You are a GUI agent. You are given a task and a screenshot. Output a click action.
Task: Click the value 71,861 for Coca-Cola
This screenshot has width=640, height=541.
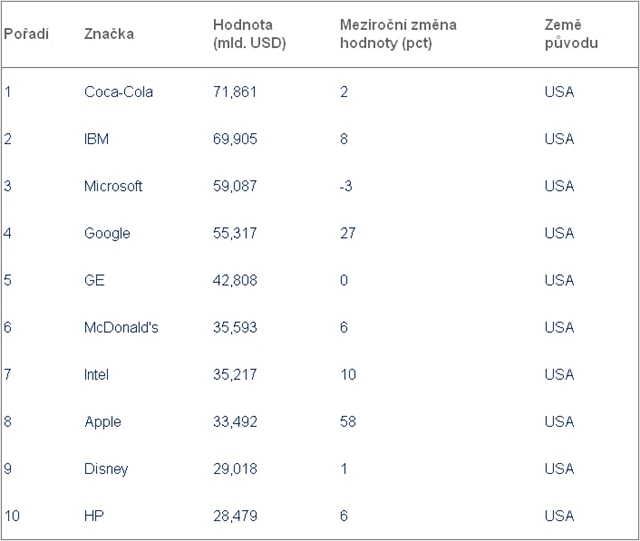point(235,92)
